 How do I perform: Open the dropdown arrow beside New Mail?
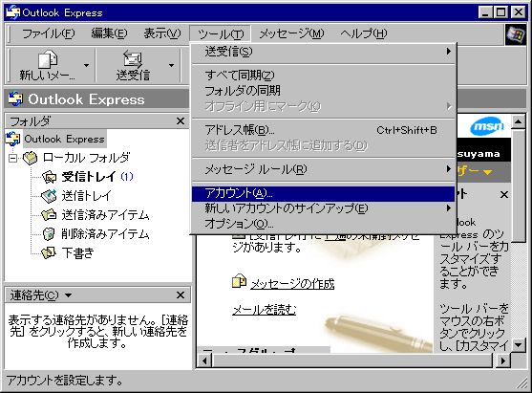pos(87,65)
